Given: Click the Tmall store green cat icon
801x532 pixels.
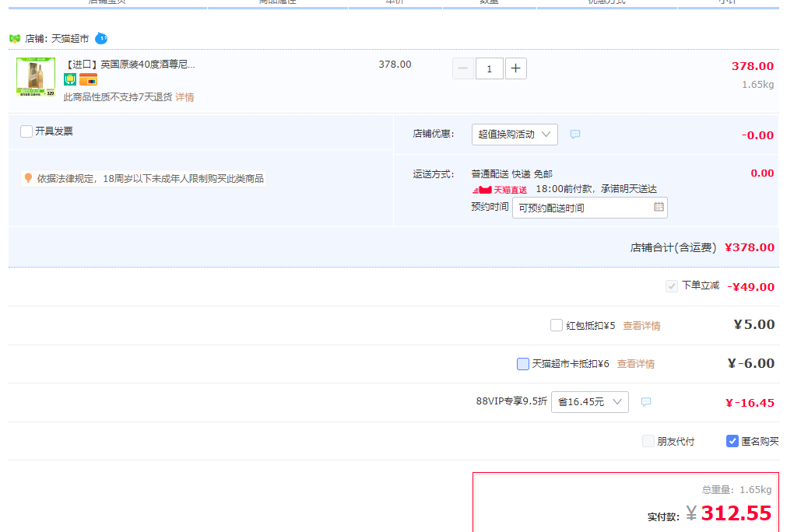Looking at the screenshot, I should pyautogui.click(x=14, y=39).
